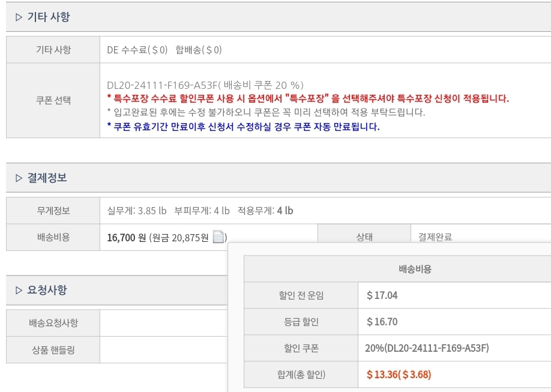Click the triangle icon next to 기타 사항

(19, 17)
